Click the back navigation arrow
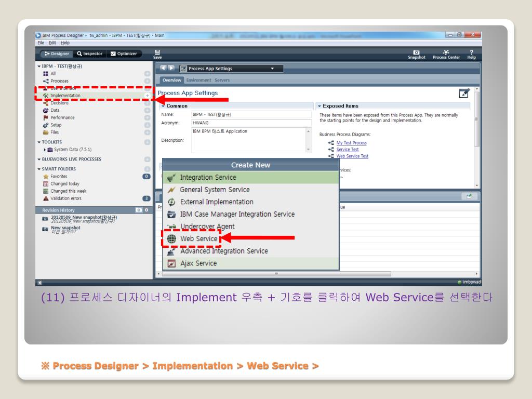 pos(163,68)
